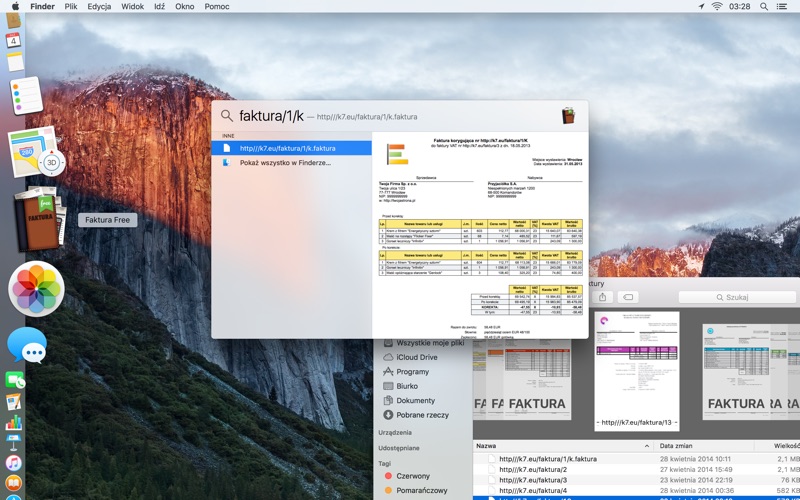Image resolution: width=800 pixels, height=500 pixels.
Task: Click the Spotlight search field with faktura/1/k
Action: [388, 116]
